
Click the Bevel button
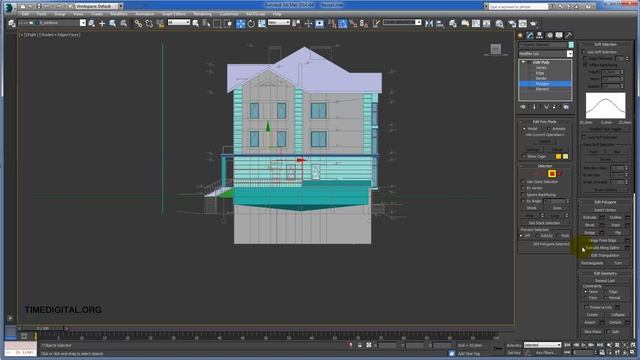(590, 225)
